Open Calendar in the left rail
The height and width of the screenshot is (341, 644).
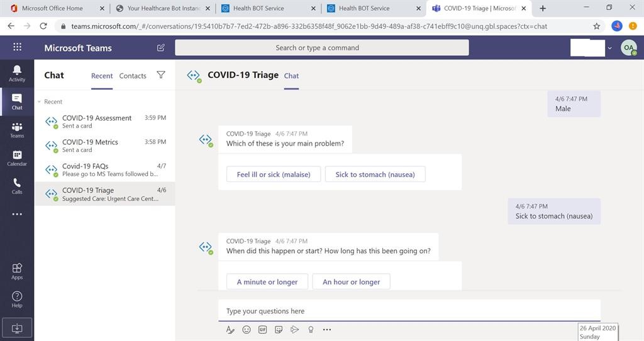click(17, 158)
